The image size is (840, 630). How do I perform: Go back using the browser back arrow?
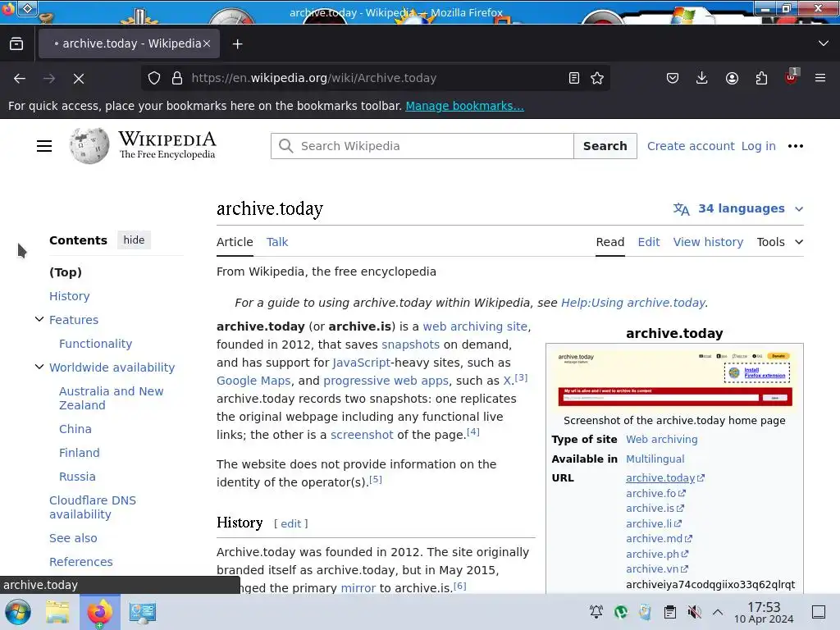tap(20, 78)
